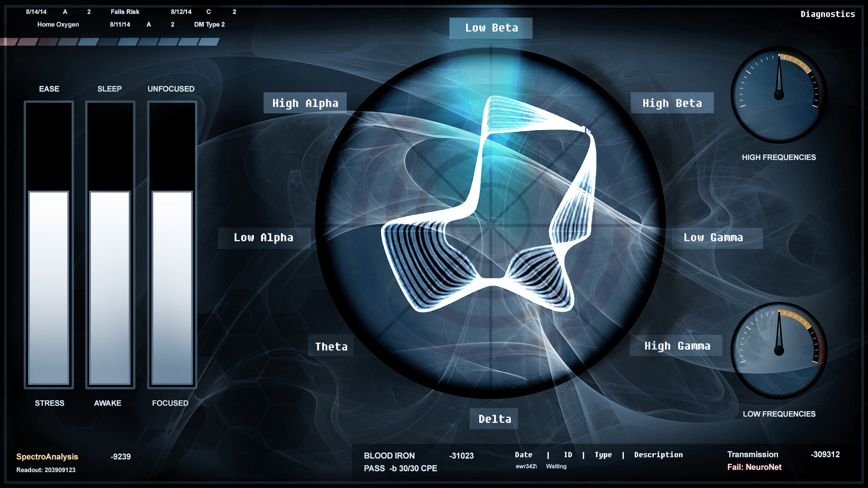Click the High Beta label
Screen dimensions: 868x488
click(x=672, y=103)
